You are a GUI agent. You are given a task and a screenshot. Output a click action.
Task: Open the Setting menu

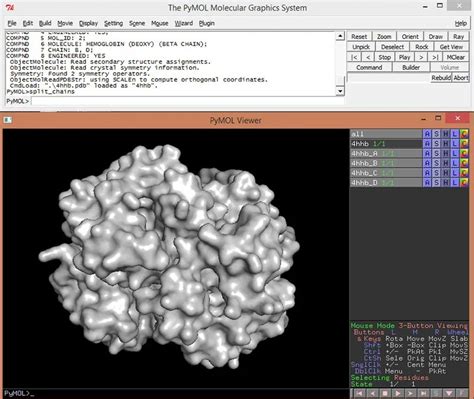(113, 23)
